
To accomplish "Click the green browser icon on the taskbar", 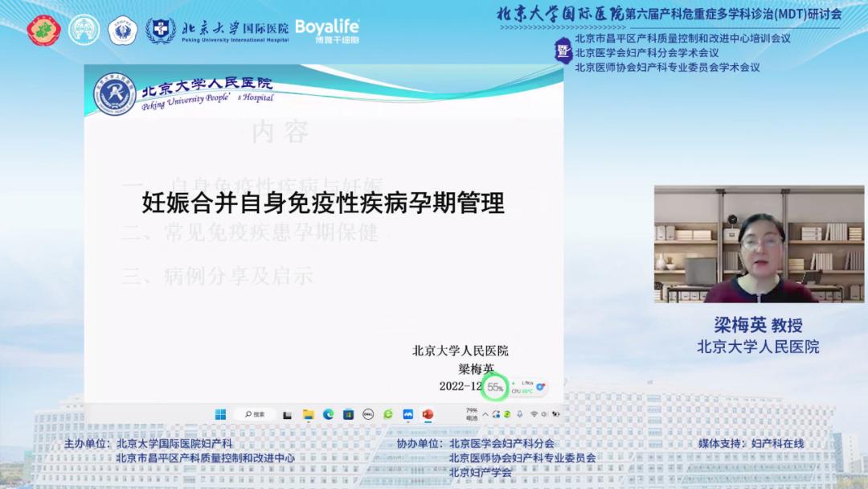I will 387,413.
